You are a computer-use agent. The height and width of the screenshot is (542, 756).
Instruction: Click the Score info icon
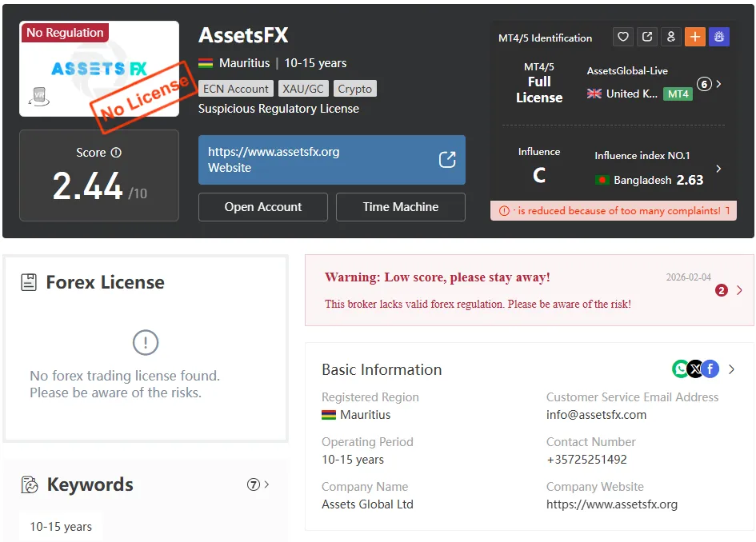116,153
